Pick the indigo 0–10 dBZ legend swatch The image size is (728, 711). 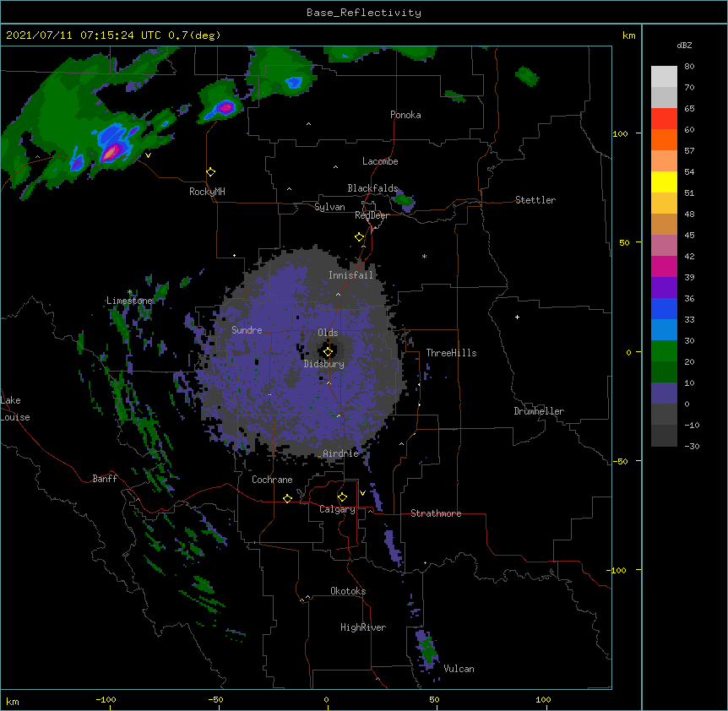664,393
